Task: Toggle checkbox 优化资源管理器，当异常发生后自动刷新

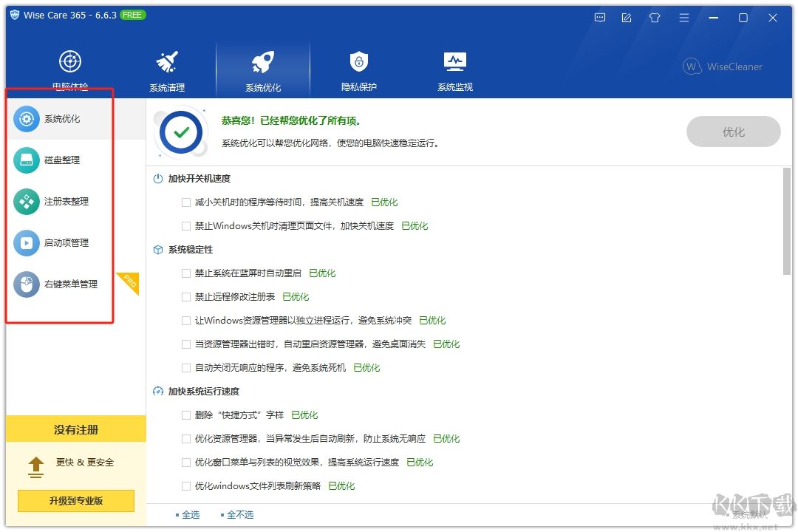Action: [x=186, y=439]
